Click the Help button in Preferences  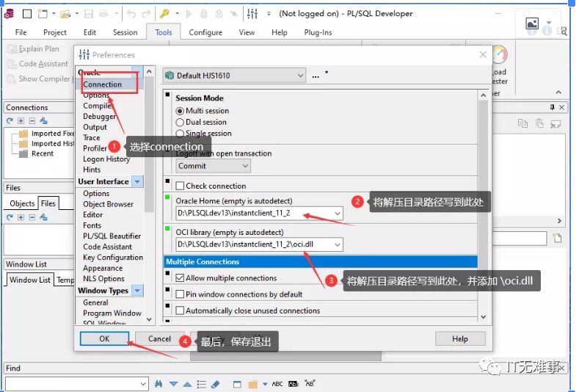459,339
